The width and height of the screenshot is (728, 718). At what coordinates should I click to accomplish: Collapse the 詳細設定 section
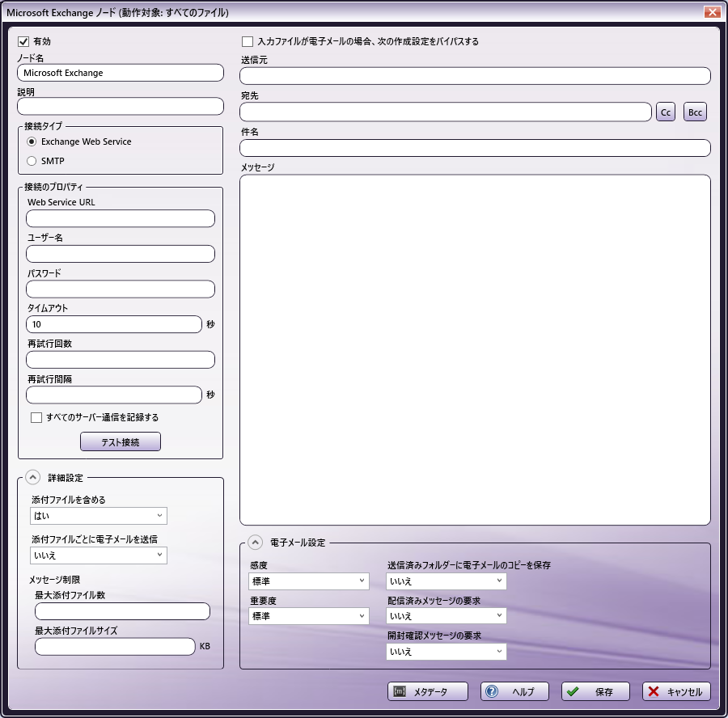(x=32, y=477)
